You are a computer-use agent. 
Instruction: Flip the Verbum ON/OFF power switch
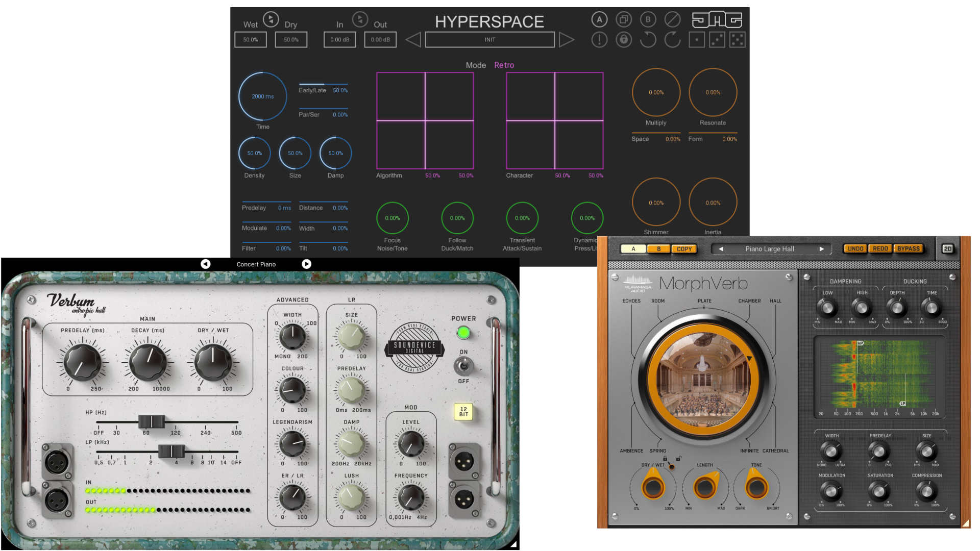click(x=463, y=366)
